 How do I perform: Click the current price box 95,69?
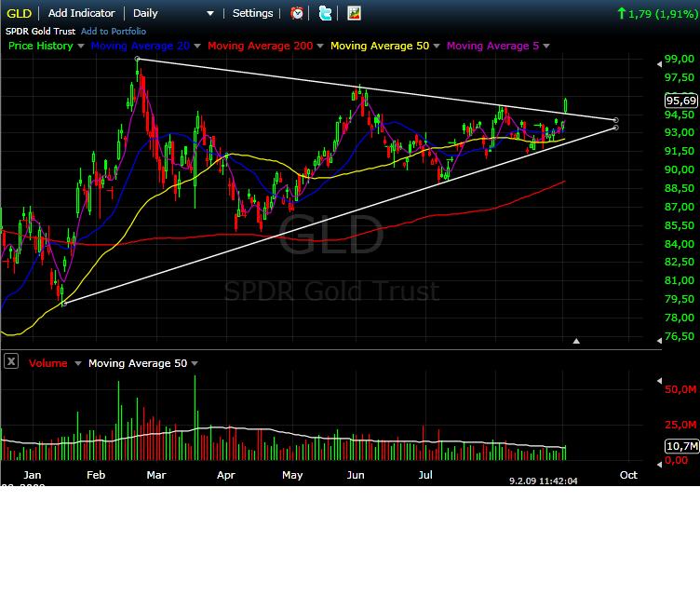coord(680,101)
